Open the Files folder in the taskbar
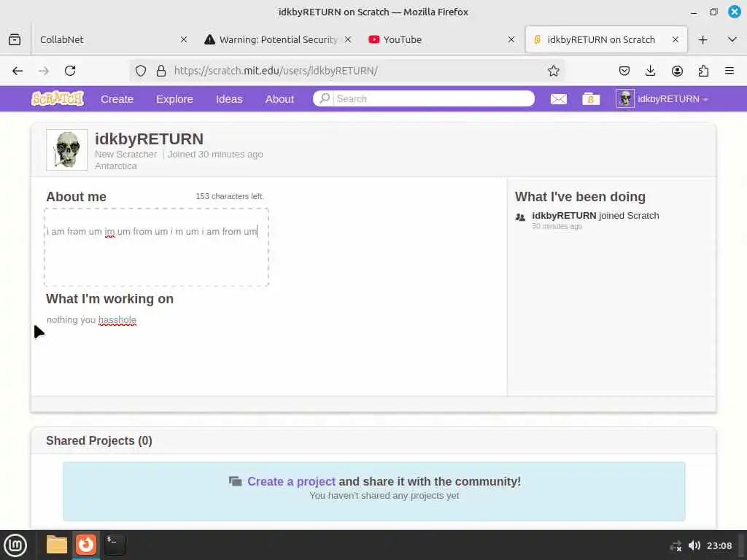Viewport: 747px width, 560px height. pos(56,545)
